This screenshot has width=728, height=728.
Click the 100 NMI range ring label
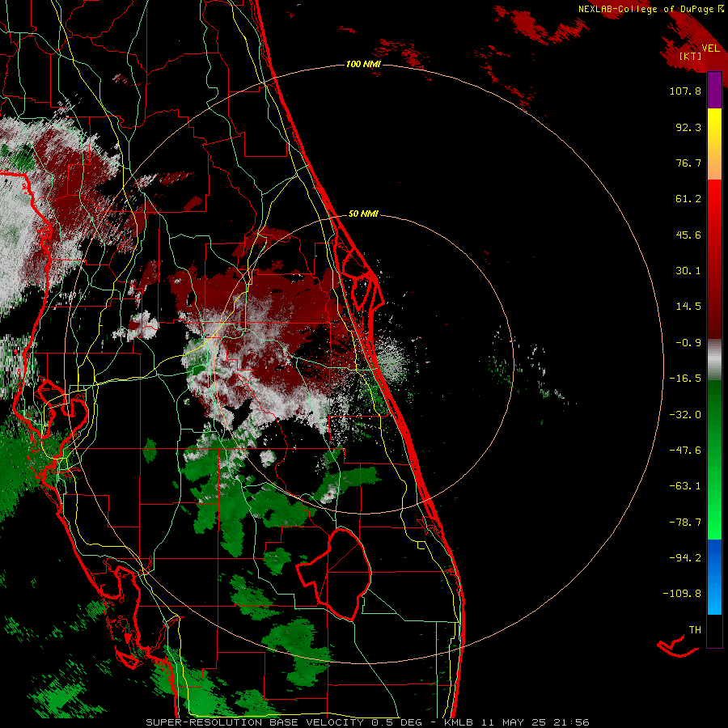click(363, 64)
